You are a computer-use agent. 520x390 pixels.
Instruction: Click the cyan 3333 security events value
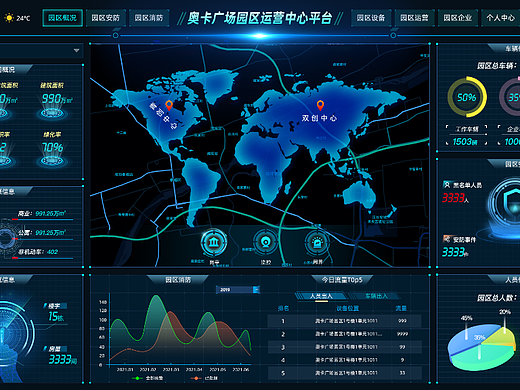455,252
